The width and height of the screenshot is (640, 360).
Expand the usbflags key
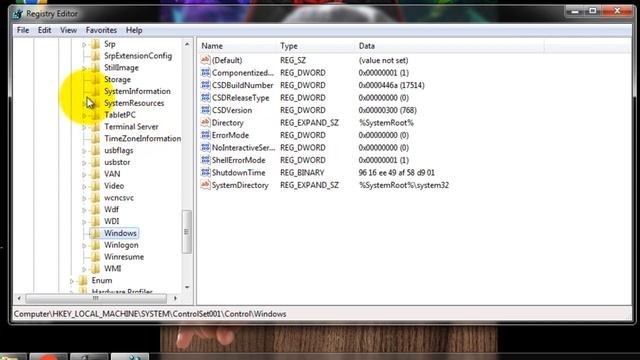pos(84,151)
